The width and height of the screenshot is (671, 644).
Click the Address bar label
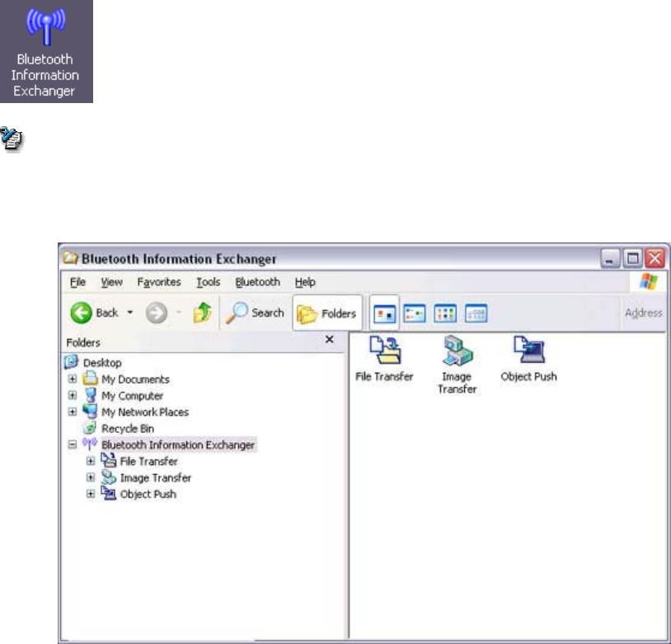tap(643, 313)
